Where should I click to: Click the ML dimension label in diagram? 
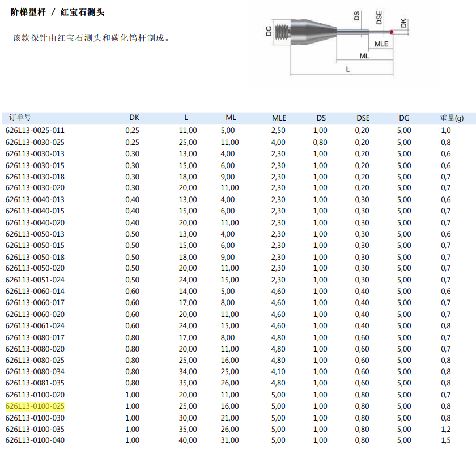pyautogui.click(x=364, y=56)
